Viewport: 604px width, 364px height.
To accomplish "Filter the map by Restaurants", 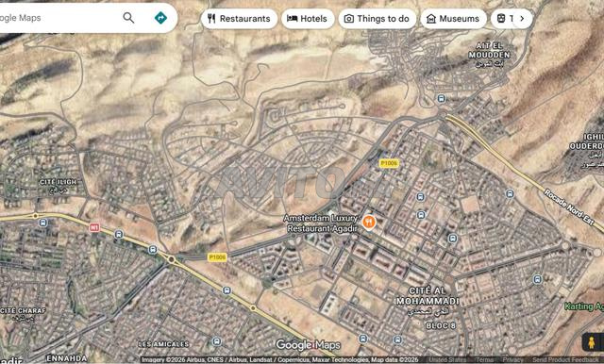I will 239,19.
